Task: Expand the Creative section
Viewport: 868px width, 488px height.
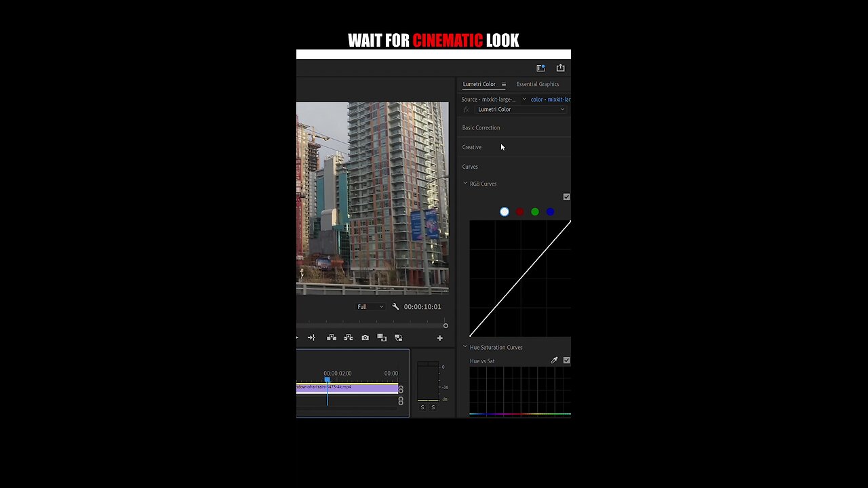Action: coord(472,147)
